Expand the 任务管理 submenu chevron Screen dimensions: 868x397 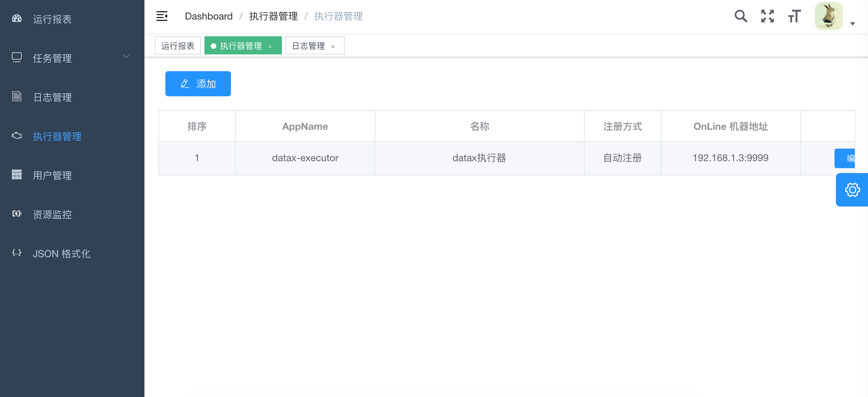[x=126, y=57]
